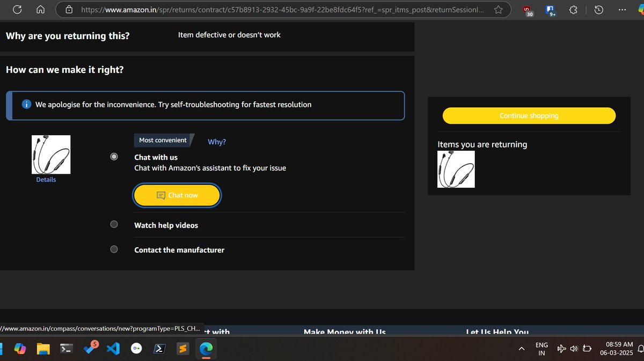644x361 pixels.
Task: Open Microsoft To Do with 5 badge
Action: (x=90, y=348)
